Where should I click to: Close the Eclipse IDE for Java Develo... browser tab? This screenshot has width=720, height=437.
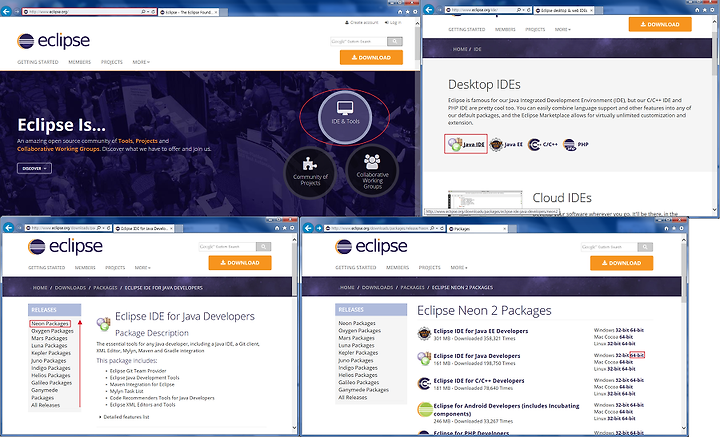[171, 228]
